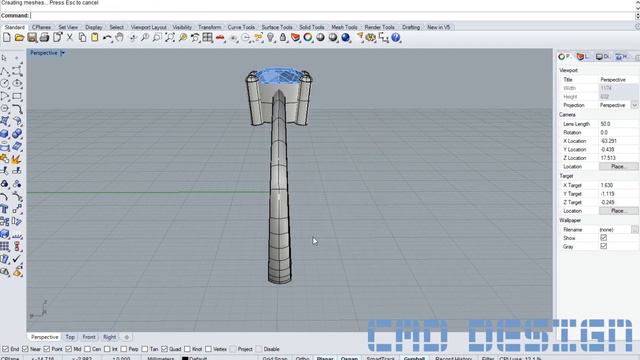The width and height of the screenshot is (640, 360).
Task: Enable the Knot osnap checkbox
Action: click(187, 349)
